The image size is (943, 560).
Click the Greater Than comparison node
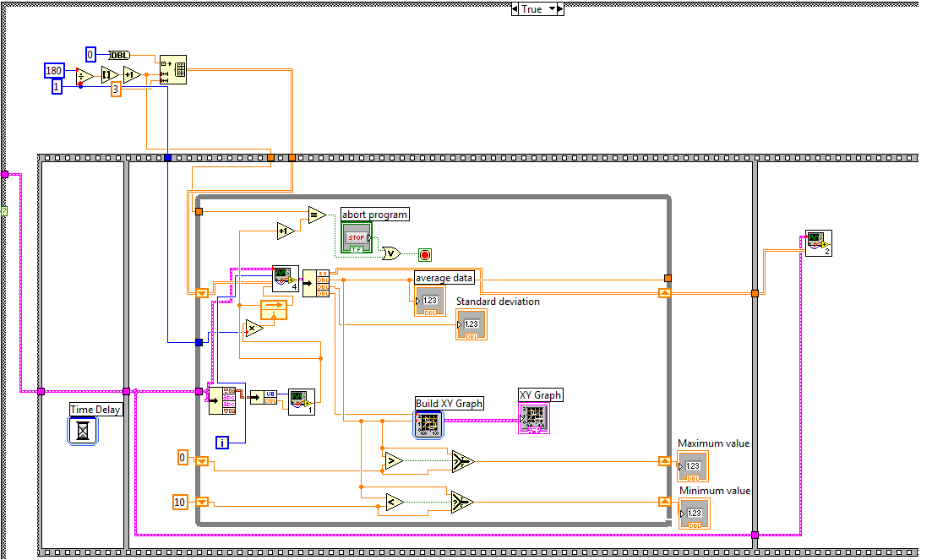[394, 460]
